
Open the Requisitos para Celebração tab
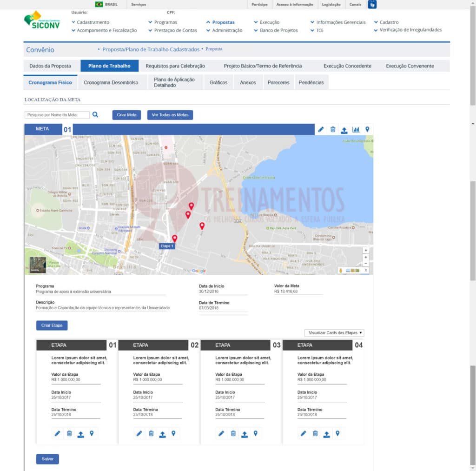tap(175, 66)
